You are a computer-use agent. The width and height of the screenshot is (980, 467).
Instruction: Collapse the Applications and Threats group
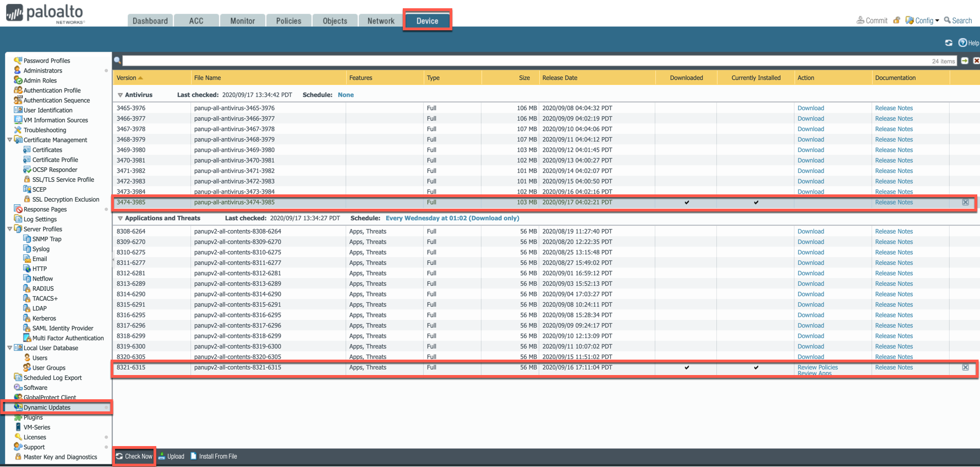120,219
